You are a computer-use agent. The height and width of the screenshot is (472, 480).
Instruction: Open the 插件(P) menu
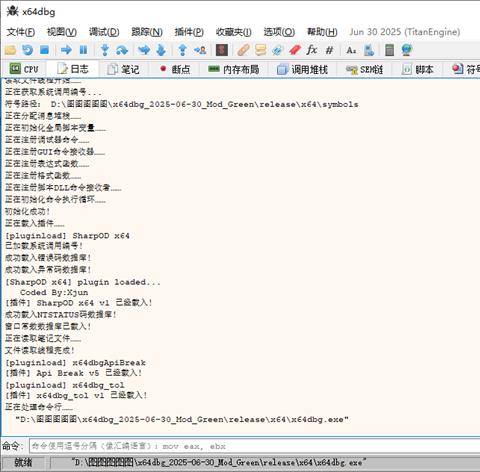(x=189, y=32)
